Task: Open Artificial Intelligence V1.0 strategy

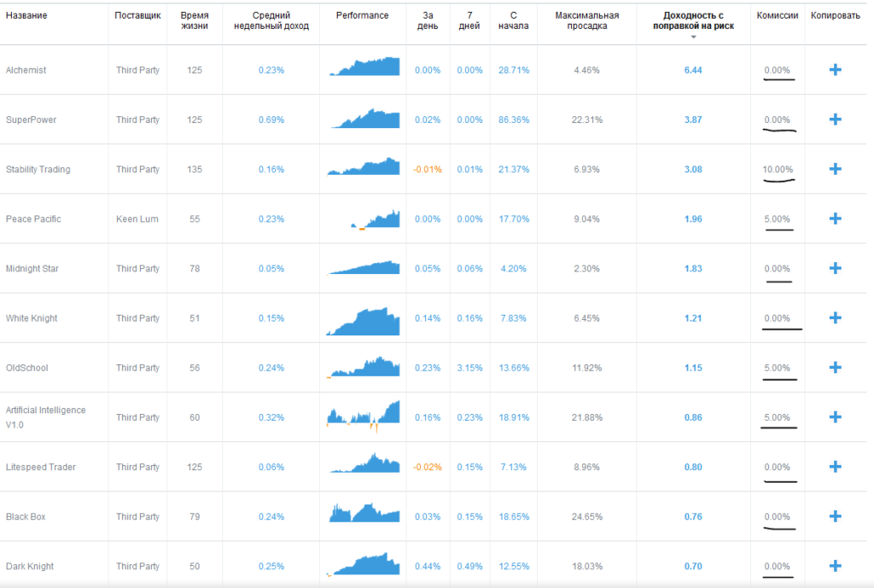Action: pos(45,417)
